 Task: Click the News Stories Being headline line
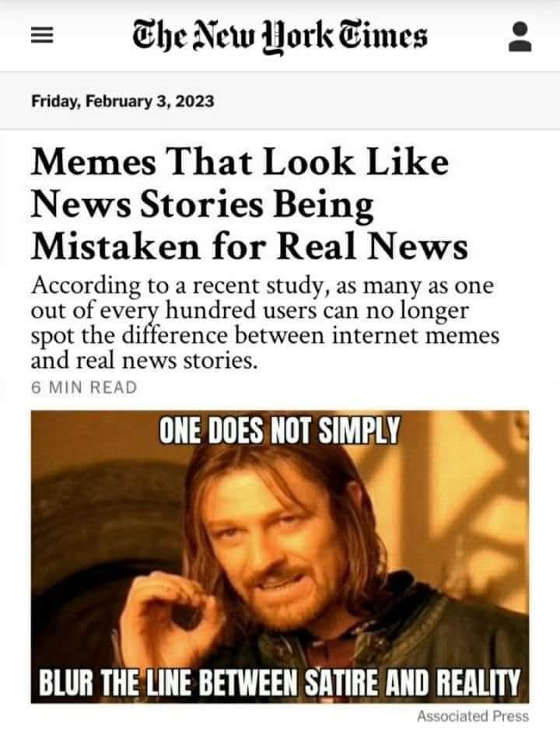[202, 205]
